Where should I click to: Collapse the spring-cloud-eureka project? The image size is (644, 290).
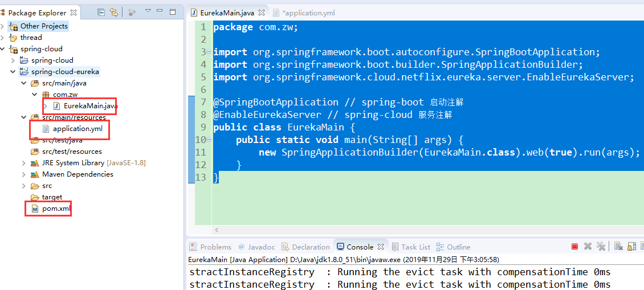tap(13, 72)
